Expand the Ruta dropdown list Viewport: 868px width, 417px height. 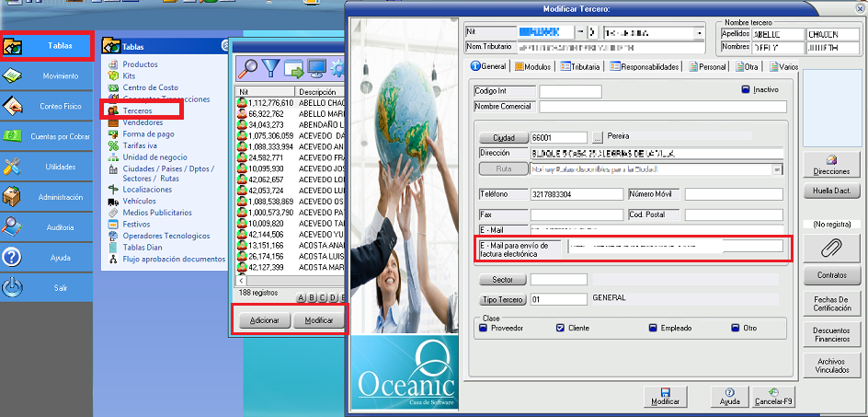(778, 169)
